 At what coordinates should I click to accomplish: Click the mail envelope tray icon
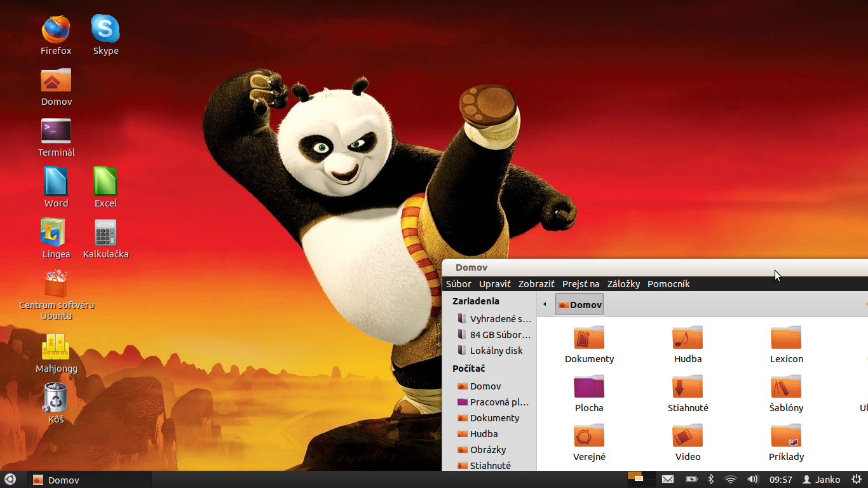pyautogui.click(x=667, y=479)
